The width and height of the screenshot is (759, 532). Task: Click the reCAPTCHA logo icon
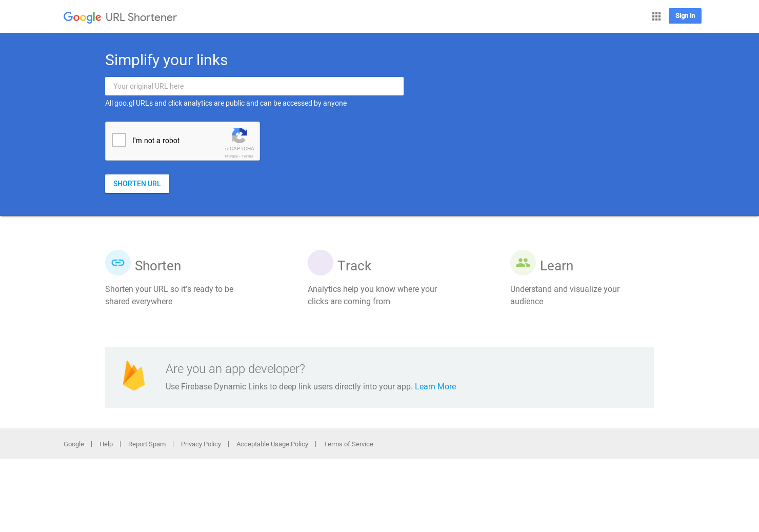[x=239, y=136]
